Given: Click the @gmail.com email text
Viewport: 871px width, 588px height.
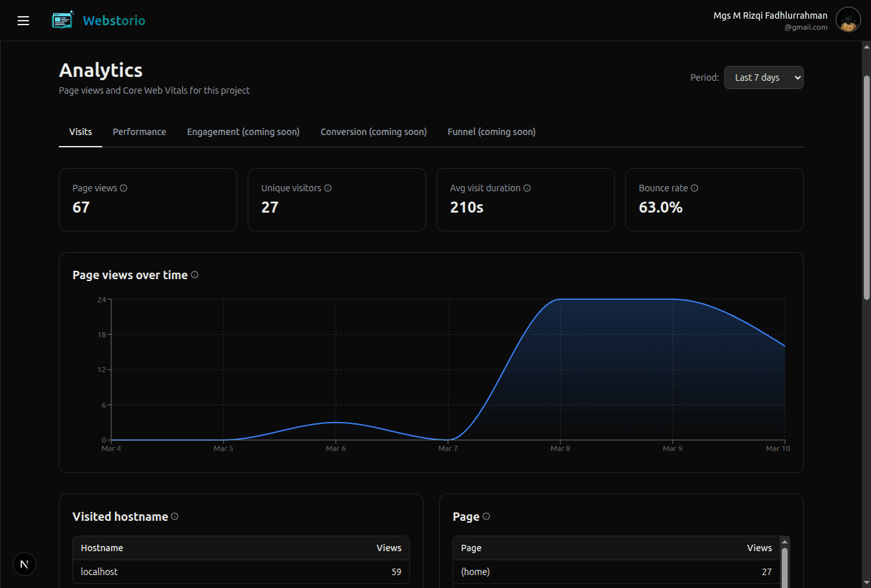Looking at the screenshot, I should [x=806, y=27].
